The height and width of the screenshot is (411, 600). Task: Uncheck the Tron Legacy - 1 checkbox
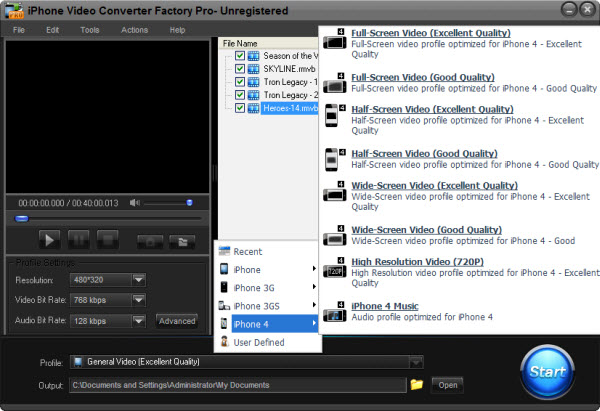[x=240, y=82]
